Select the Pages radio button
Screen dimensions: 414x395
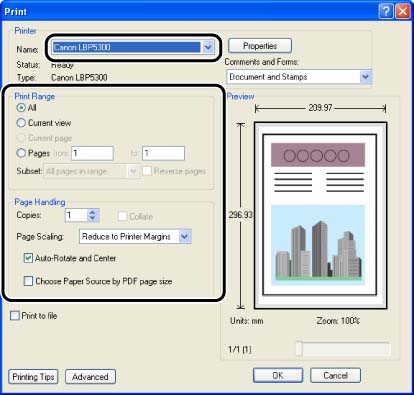[21, 153]
